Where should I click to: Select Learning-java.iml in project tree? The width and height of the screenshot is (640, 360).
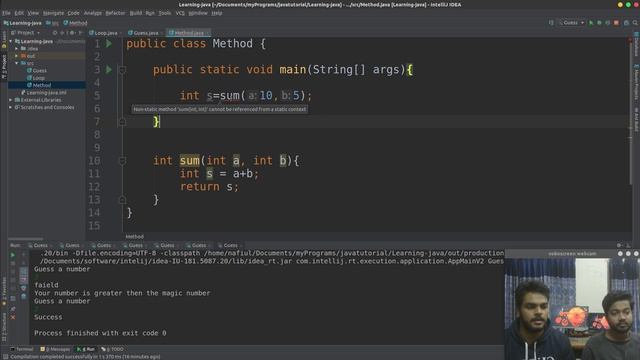click(44, 93)
